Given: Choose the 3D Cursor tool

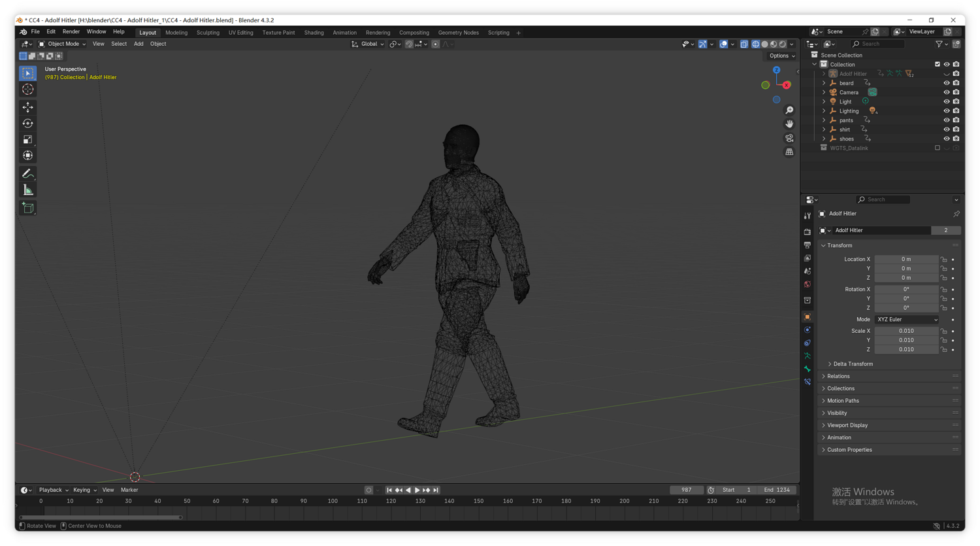Looking at the screenshot, I should click(27, 90).
